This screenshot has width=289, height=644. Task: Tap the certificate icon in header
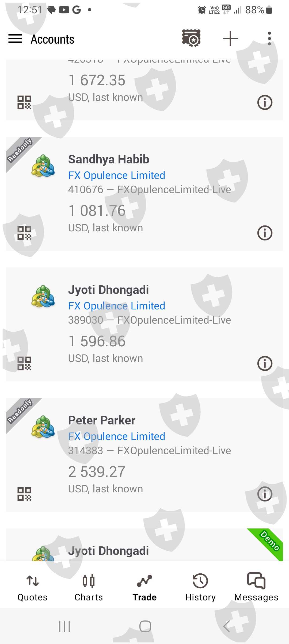[x=191, y=39]
